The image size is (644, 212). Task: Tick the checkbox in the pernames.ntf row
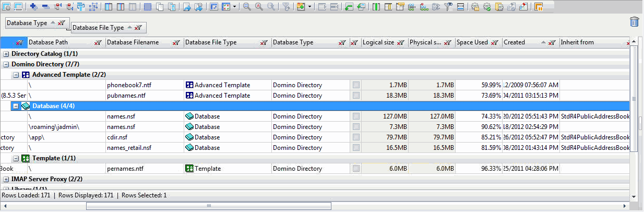(356, 169)
